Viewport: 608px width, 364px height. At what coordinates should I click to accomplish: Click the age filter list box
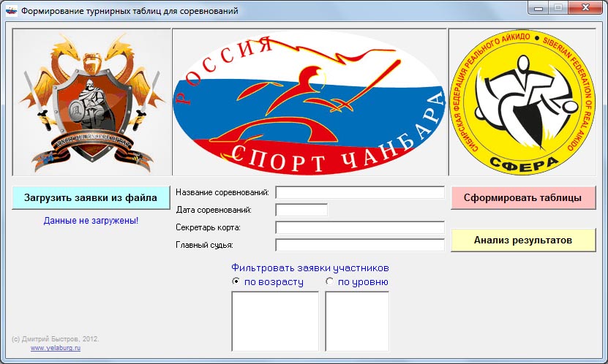[275, 322]
